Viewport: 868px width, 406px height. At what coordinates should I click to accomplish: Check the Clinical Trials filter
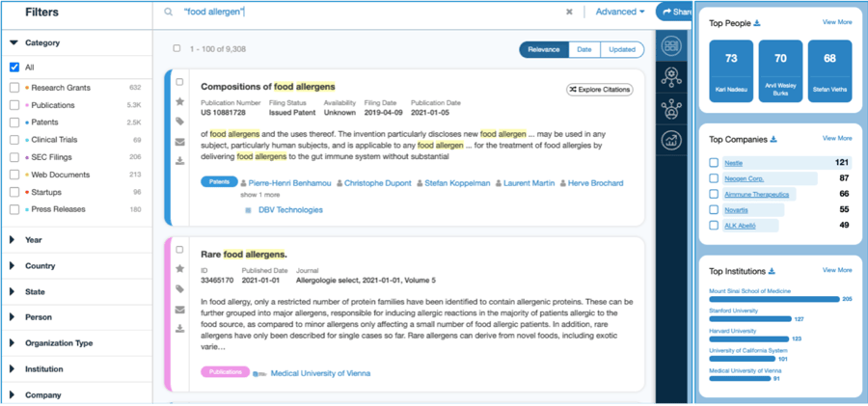coord(14,140)
